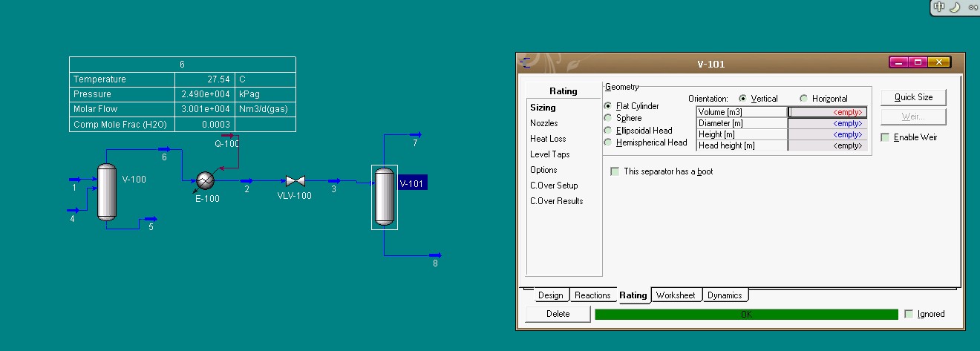980x351 pixels.
Task: Click the Chinese input method tray icon
Action: [x=940, y=7]
